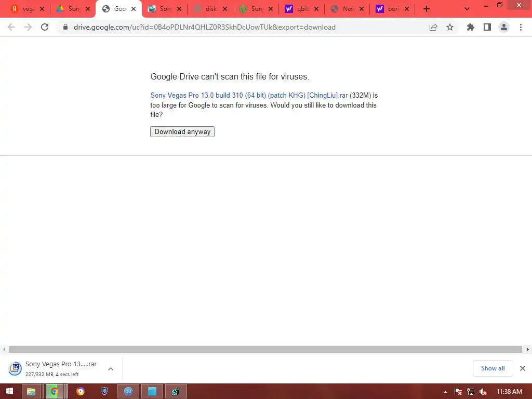The width and height of the screenshot is (532, 399).
Task: Open qBittorrent from the taskbar
Action: [128, 391]
